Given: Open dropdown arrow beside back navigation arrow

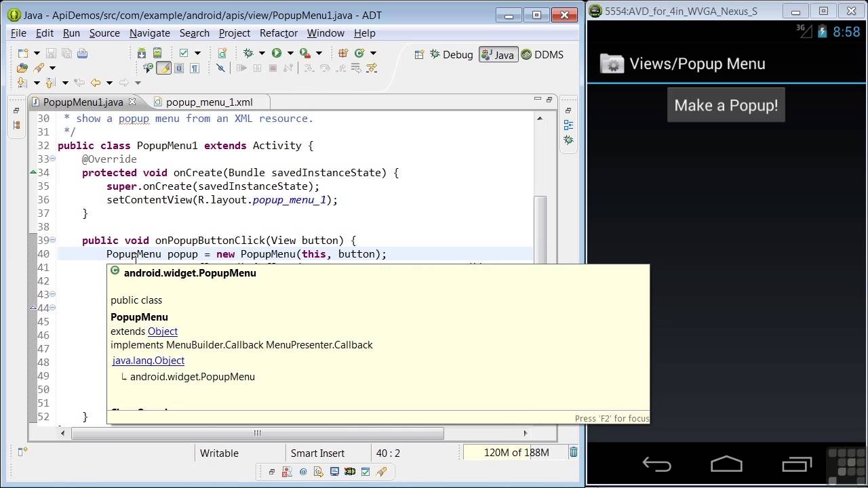Looking at the screenshot, I should [109, 83].
